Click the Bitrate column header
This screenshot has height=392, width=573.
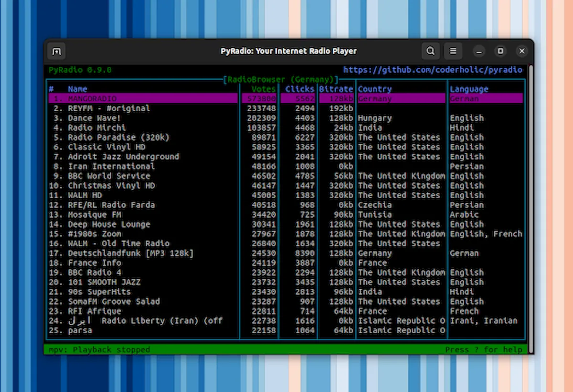click(337, 89)
